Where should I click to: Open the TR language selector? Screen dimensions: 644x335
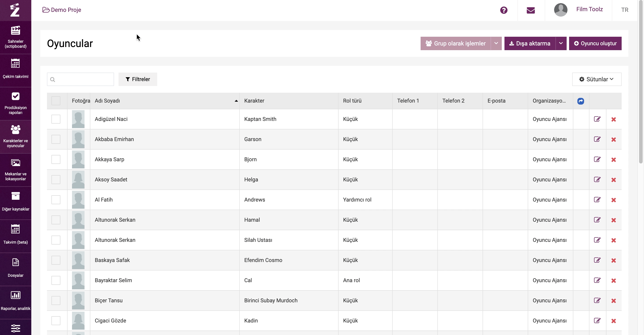click(625, 10)
